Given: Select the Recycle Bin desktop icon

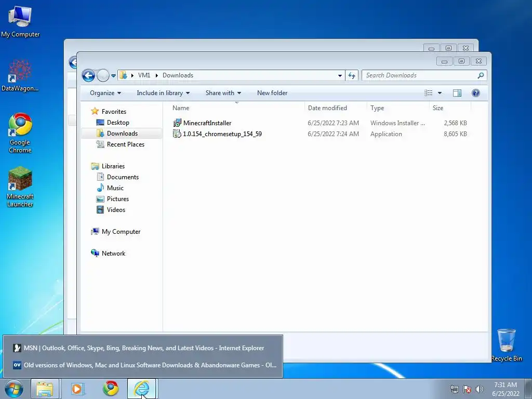Looking at the screenshot, I should 506,345.
